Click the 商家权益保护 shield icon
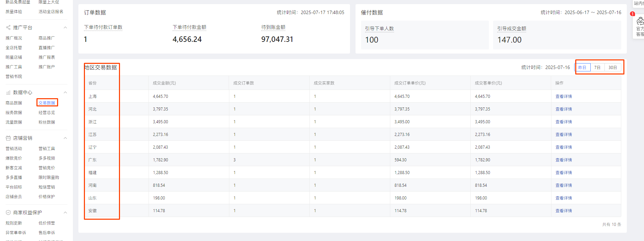This screenshot has height=241, width=644. [x=8, y=213]
